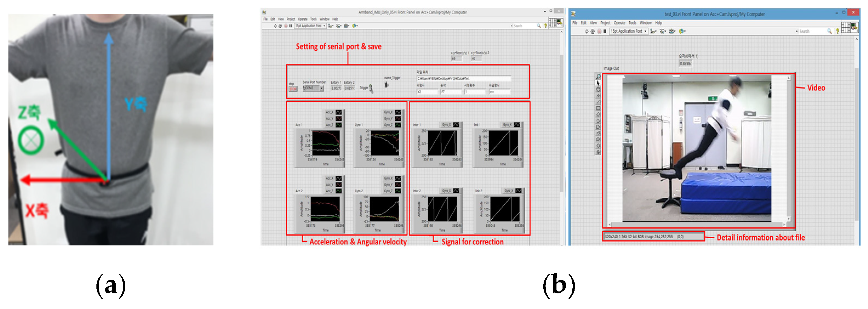Pause execution in Armband_IMU_Only_05.vi toolbar

[x=290, y=26]
